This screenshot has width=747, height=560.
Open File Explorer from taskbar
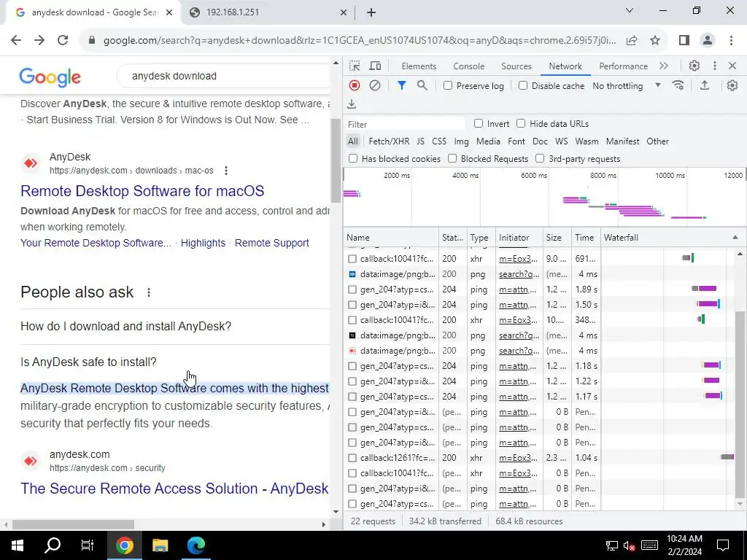click(x=160, y=545)
